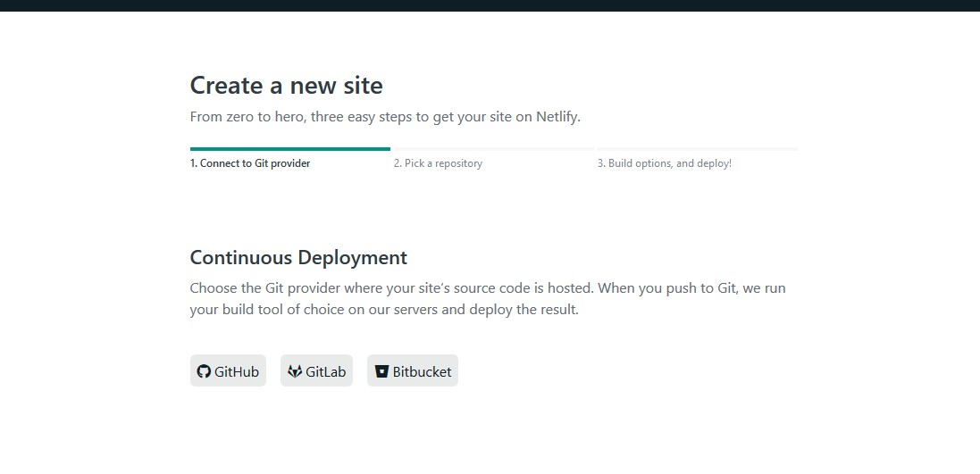Click the Bitbucket bucket icon
This screenshot has height=474, width=980.
pyautogui.click(x=381, y=371)
